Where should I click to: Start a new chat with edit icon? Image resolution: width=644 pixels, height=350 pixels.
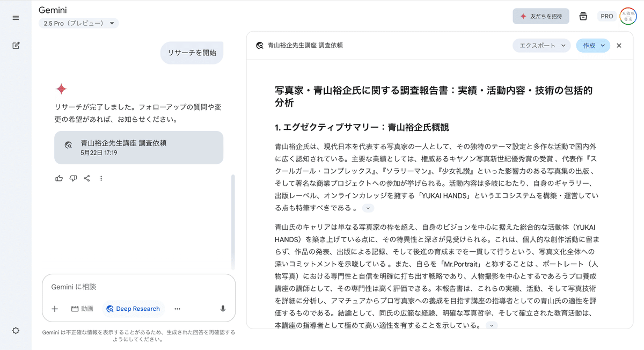coord(16,46)
